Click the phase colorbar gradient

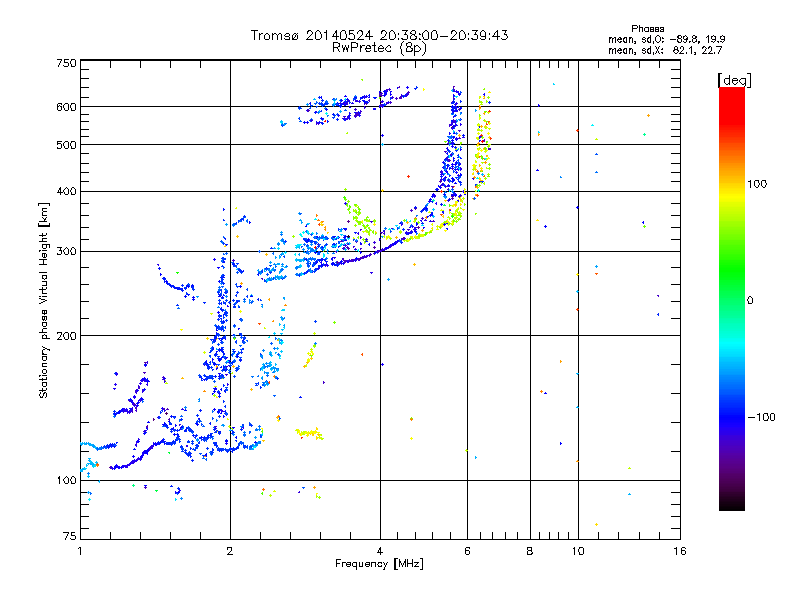(x=732, y=298)
